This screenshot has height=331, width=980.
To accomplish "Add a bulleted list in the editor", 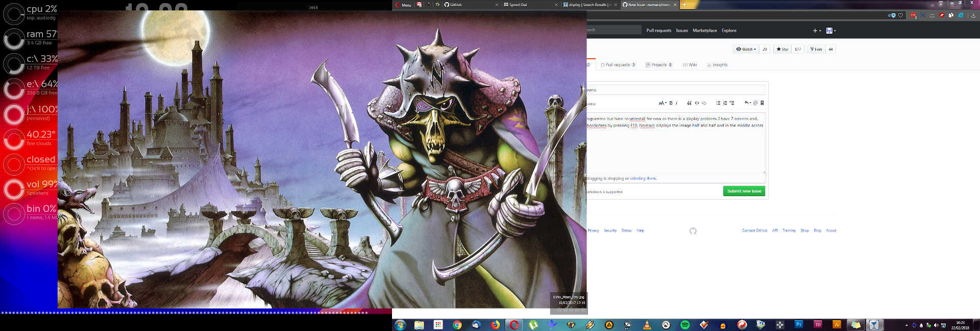I will coord(718,103).
